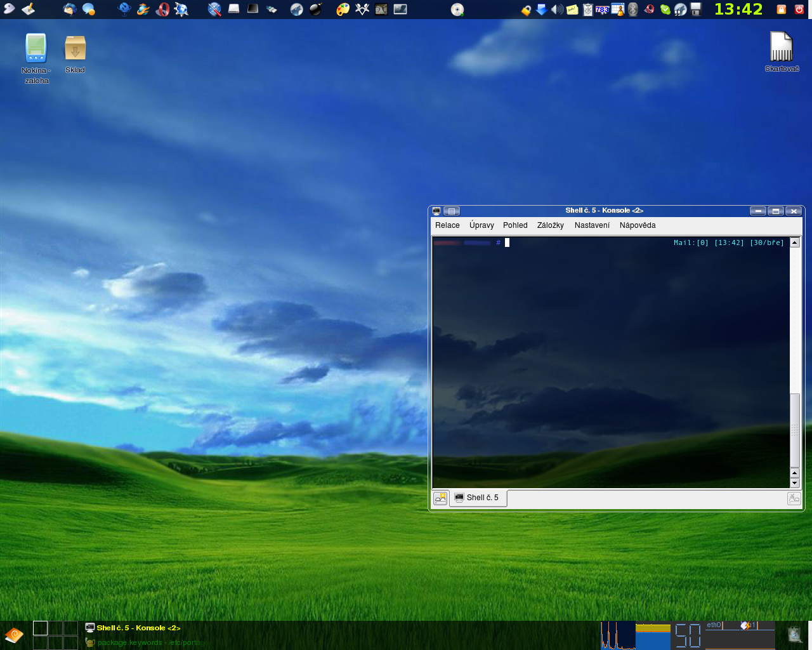Click the green checkmark tray icon
812x650 pixels.
(665, 10)
